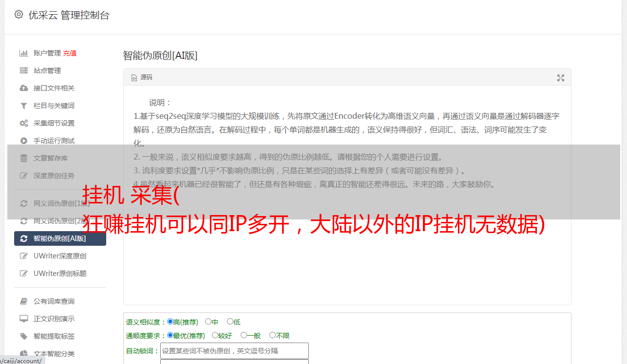
Task: Select 较好 fluency radio
Action: tap(215, 335)
